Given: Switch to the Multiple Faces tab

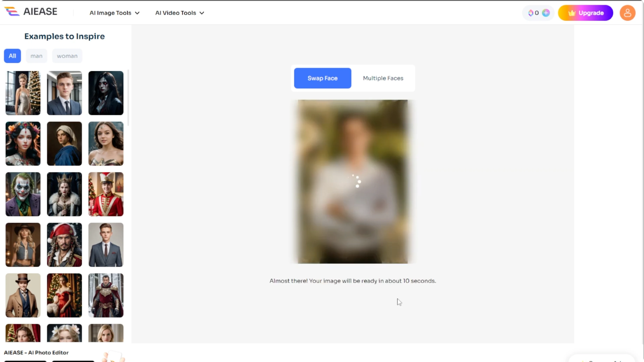Looking at the screenshot, I should click(383, 78).
